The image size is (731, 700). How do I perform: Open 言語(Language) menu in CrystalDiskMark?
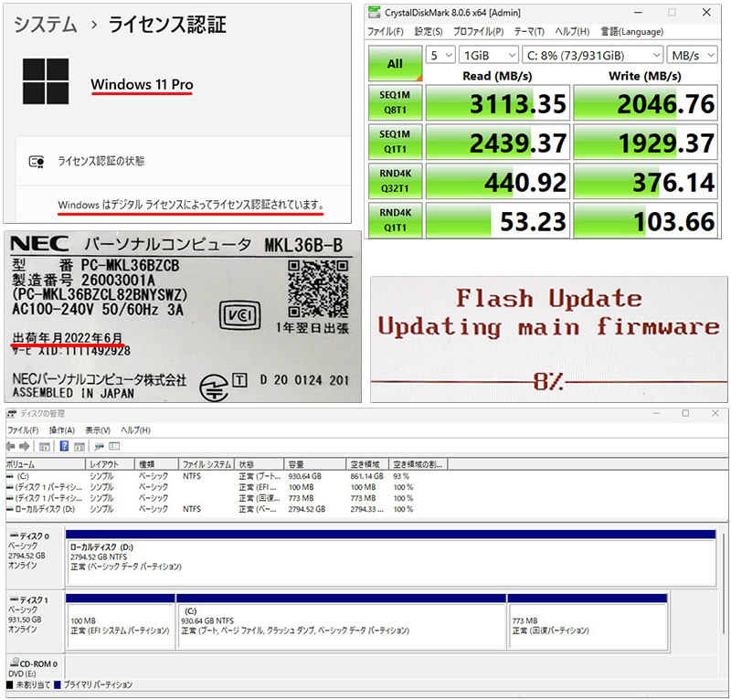click(631, 32)
